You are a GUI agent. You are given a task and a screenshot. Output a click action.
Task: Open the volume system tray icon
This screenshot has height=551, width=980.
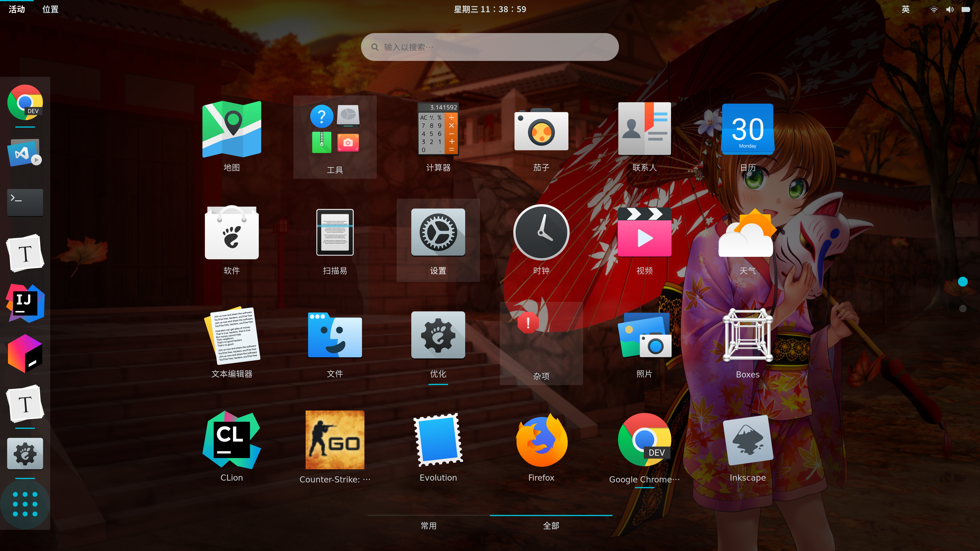(950, 9)
